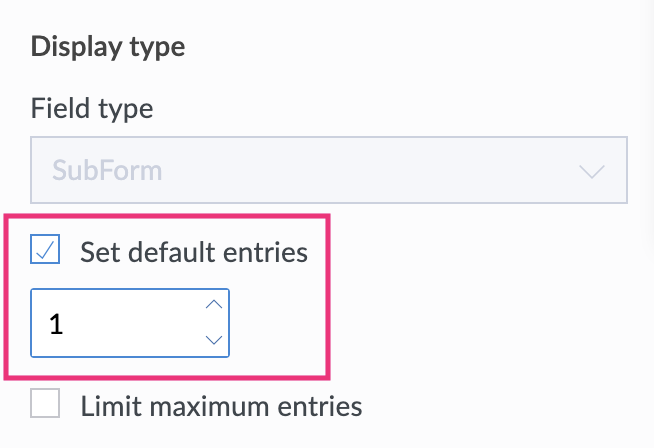Click the 'Set default entries' label text
This screenshot has width=654, height=448.
[x=193, y=251]
